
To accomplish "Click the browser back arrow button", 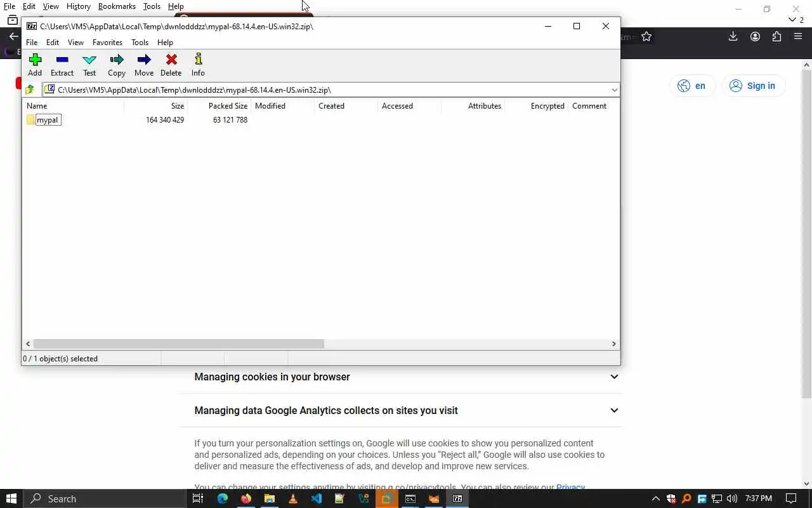I will coord(13,37).
